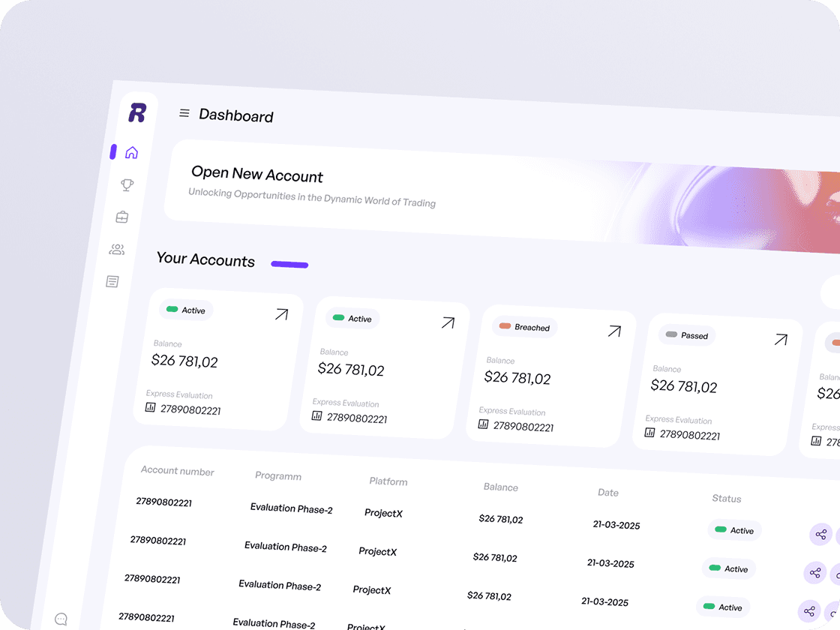Click the purple bar beside Your Accounts
The height and width of the screenshot is (630, 840).
coord(289,264)
